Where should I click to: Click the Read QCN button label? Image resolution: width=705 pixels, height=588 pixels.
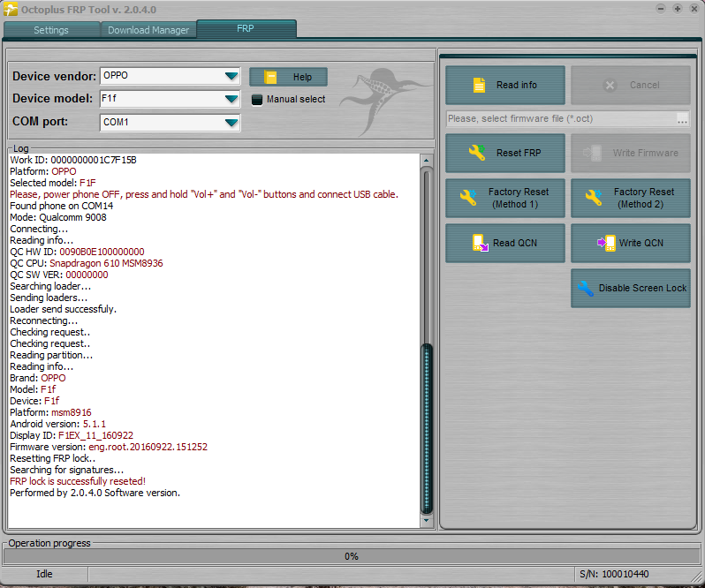point(515,243)
